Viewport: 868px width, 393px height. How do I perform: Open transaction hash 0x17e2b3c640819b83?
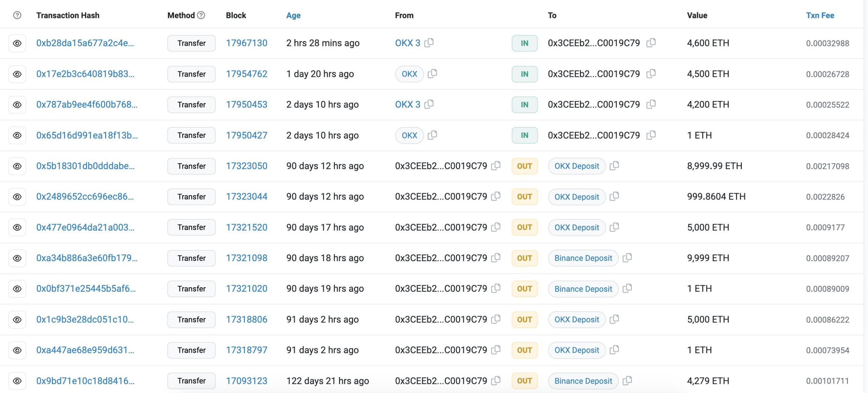85,74
